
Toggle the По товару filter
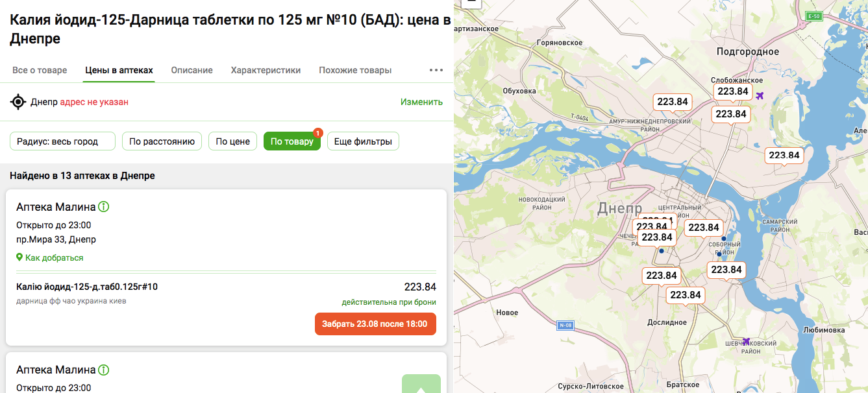click(291, 141)
